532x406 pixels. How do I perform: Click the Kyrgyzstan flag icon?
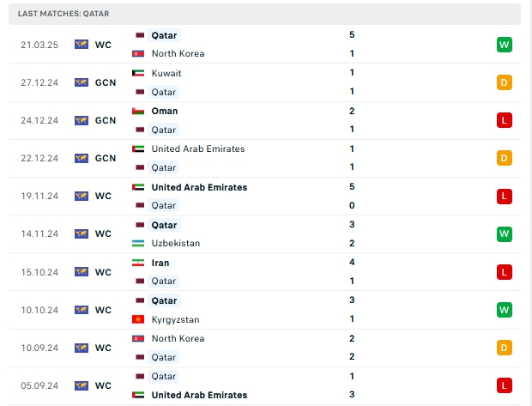click(x=138, y=319)
